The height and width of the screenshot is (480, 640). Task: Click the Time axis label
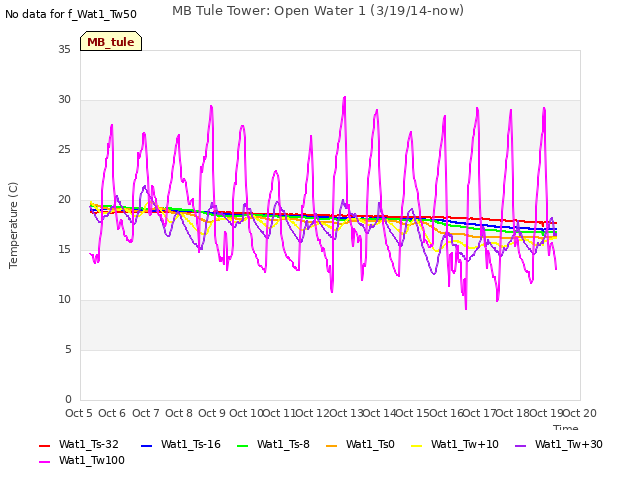point(565,428)
